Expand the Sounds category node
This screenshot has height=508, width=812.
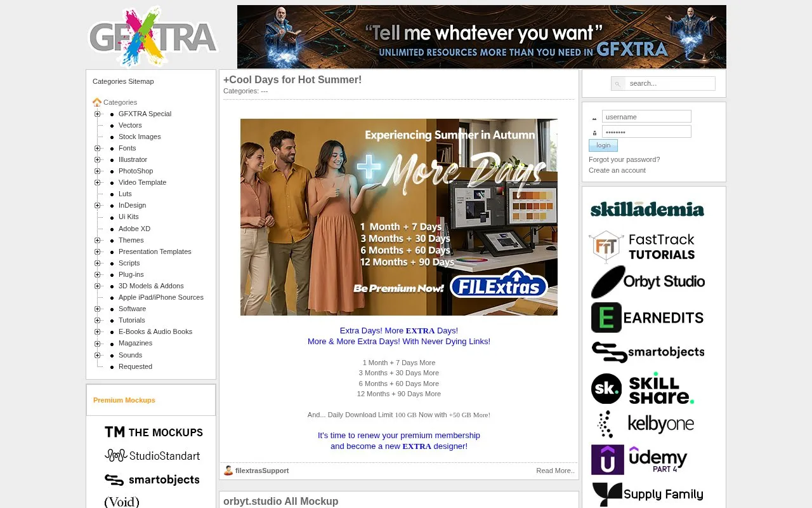pos(98,355)
